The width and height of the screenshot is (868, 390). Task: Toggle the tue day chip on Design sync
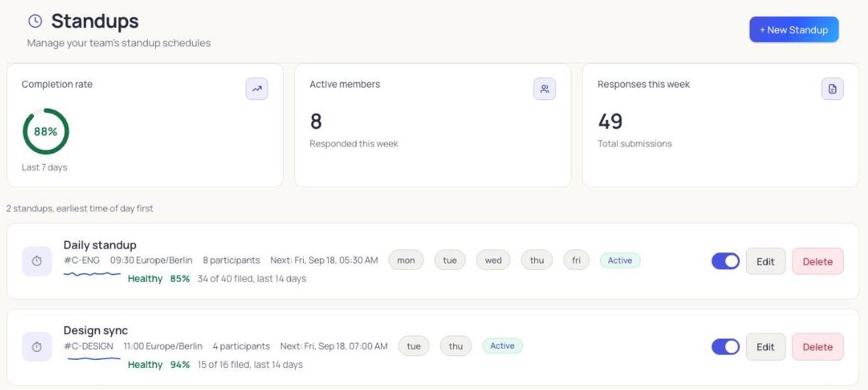point(413,347)
